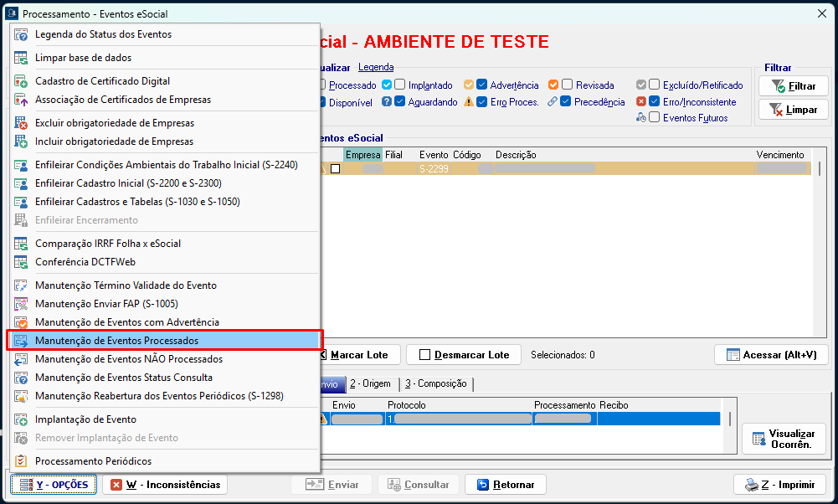Click the Legenda do Status dos Eventos icon
Viewport: 838px width, 504px height.
(21, 35)
